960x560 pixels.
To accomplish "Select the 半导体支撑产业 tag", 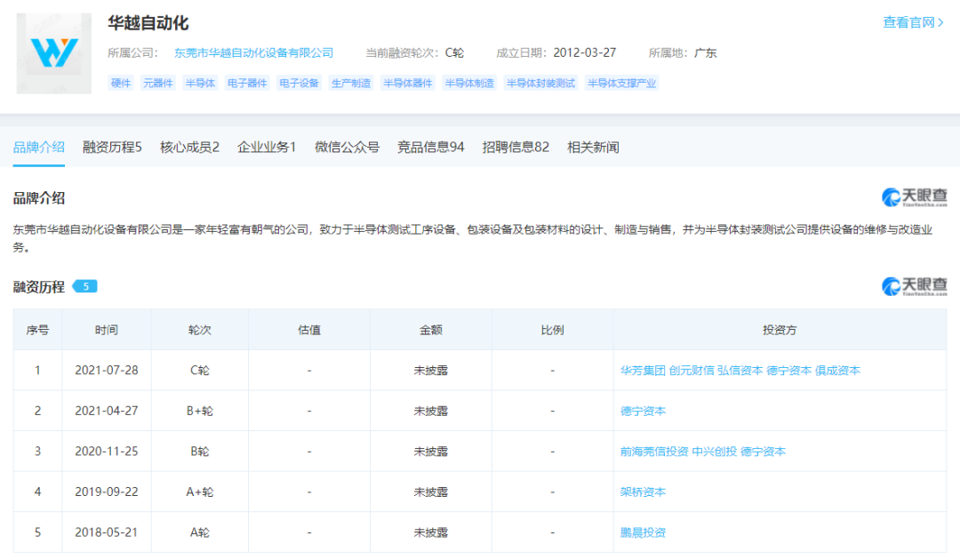I will click(621, 84).
